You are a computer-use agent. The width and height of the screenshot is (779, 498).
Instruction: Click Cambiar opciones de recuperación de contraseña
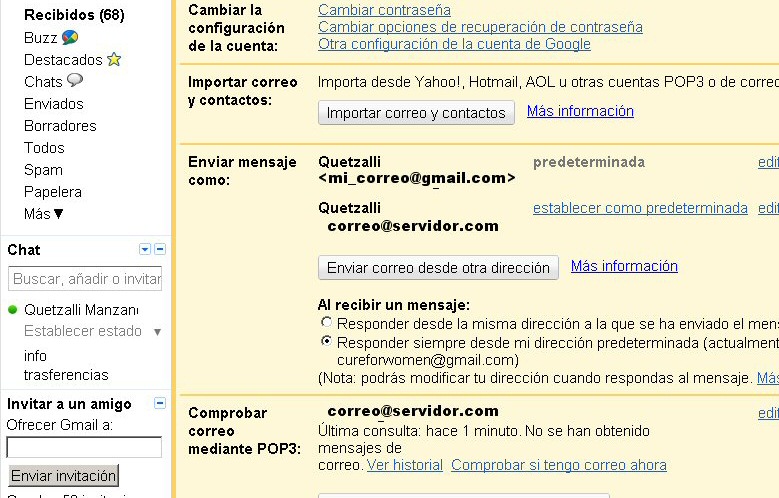tap(480, 27)
